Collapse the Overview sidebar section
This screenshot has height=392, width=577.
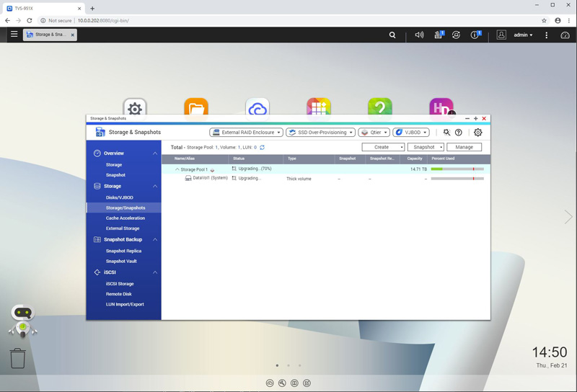pyautogui.click(x=154, y=153)
